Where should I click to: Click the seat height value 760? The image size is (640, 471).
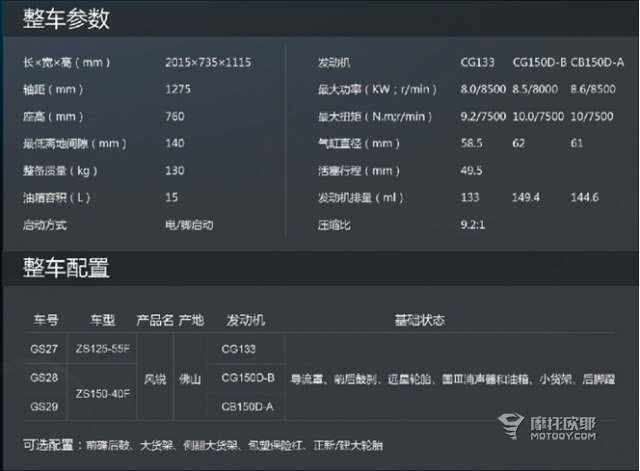click(x=175, y=117)
